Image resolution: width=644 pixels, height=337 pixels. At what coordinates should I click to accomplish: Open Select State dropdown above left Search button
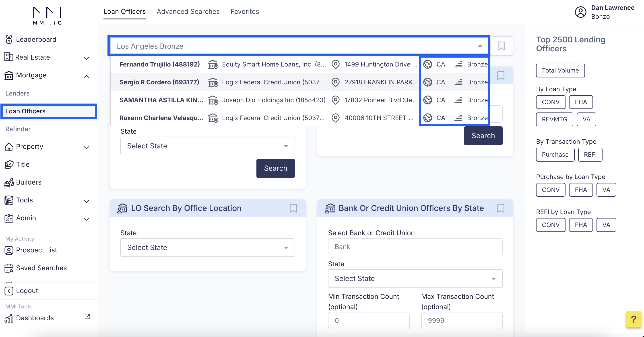208,146
